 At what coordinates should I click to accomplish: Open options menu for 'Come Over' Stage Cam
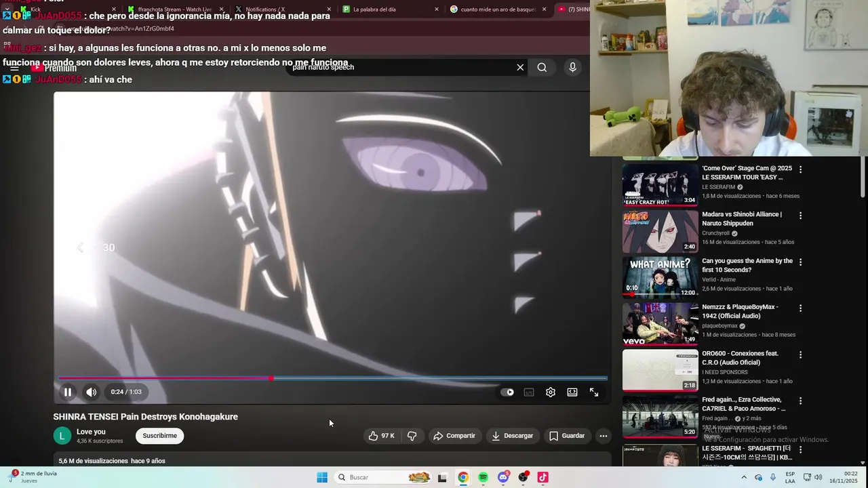(x=800, y=169)
